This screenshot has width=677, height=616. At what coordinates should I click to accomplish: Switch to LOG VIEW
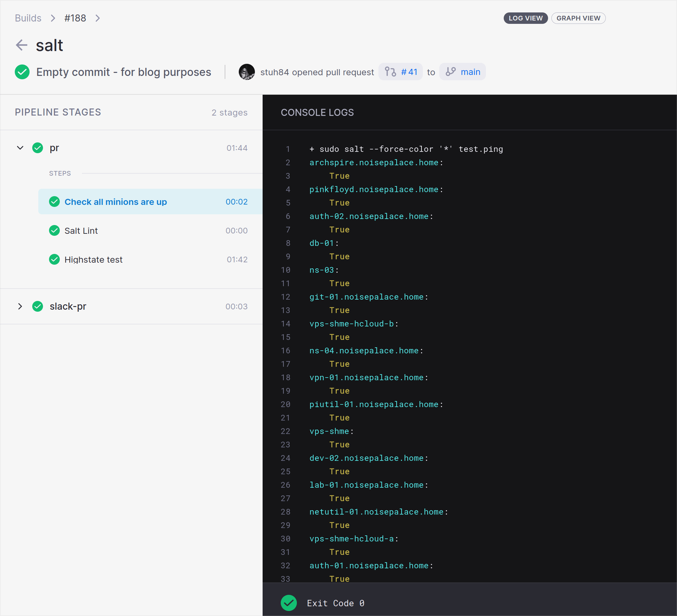point(525,18)
